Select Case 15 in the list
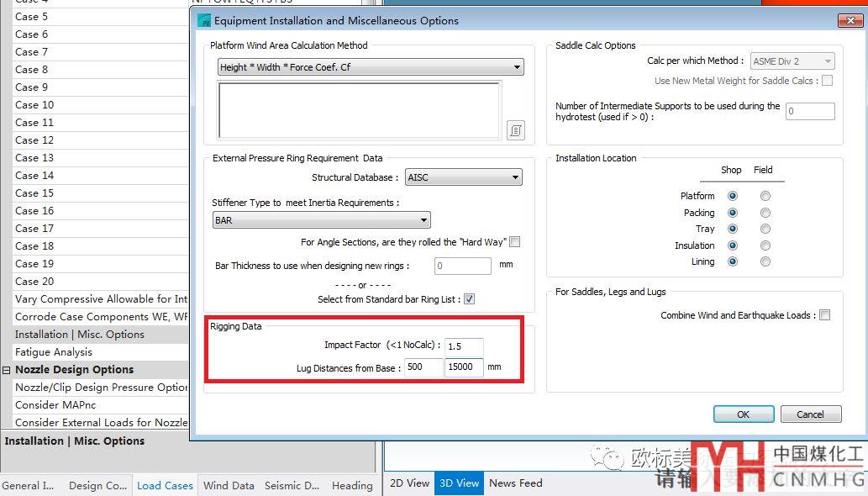868x496 pixels. point(100,193)
